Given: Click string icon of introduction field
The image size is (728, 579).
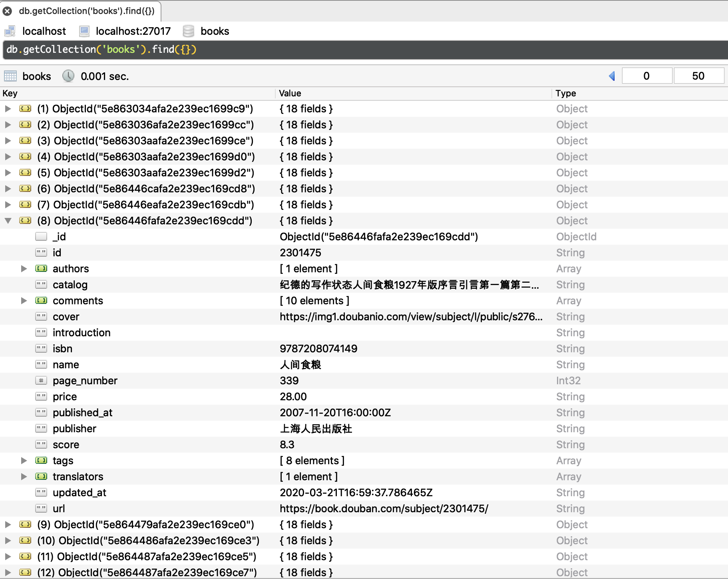Looking at the screenshot, I should (x=41, y=333).
